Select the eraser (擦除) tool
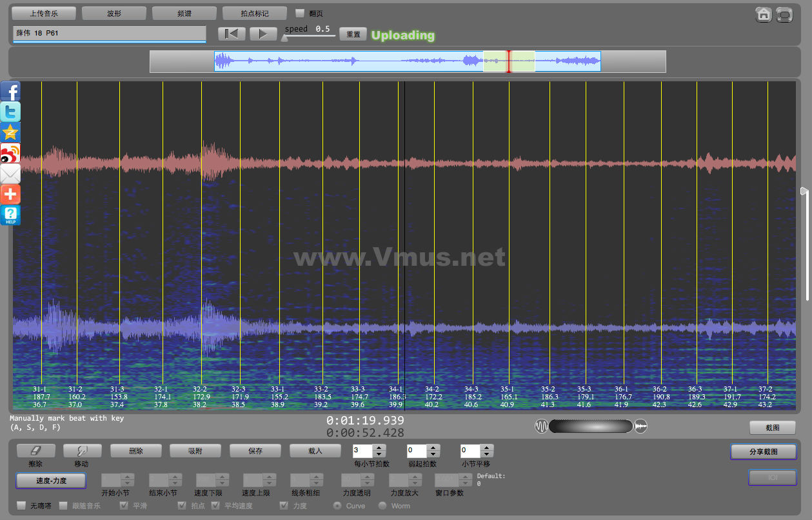The height and width of the screenshot is (520, 812). pos(35,450)
